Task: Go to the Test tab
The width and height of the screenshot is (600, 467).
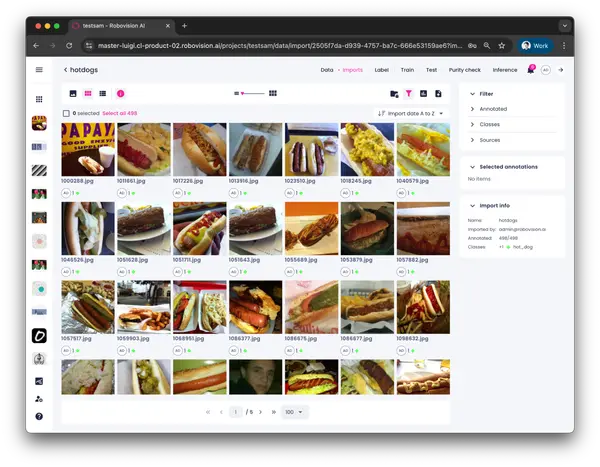Action: [431, 70]
